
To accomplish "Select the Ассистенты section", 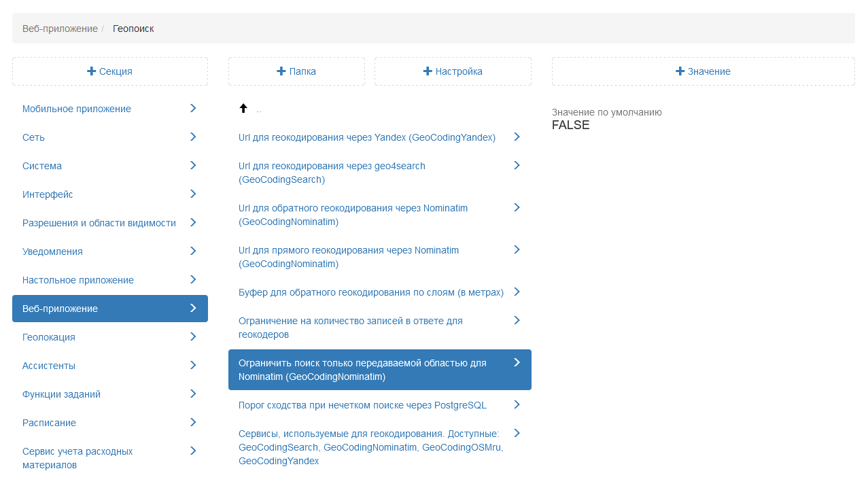I will [49, 366].
